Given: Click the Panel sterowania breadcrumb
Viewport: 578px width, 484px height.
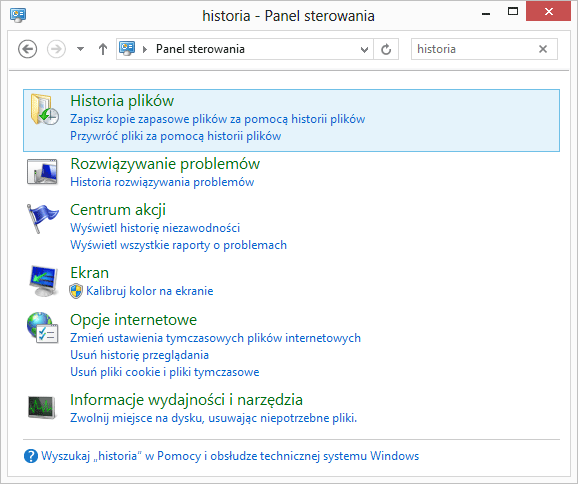Looking at the screenshot, I should pyautogui.click(x=200, y=49).
